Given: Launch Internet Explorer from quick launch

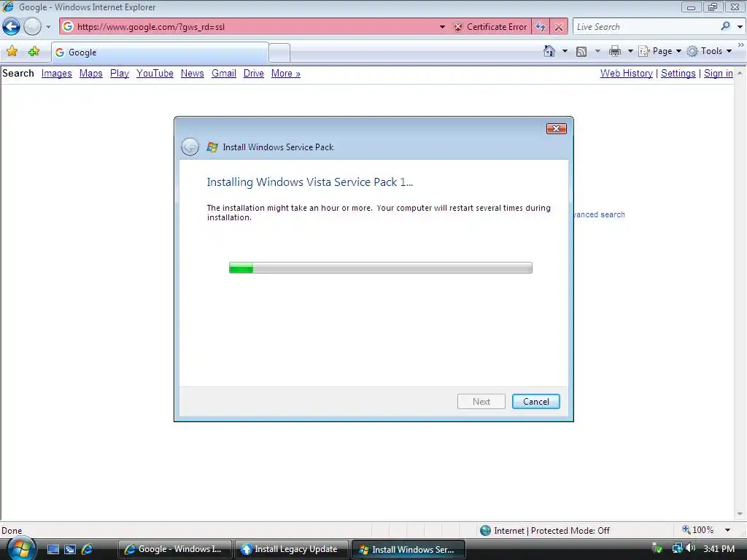Looking at the screenshot, I should (x=88, y=549).
